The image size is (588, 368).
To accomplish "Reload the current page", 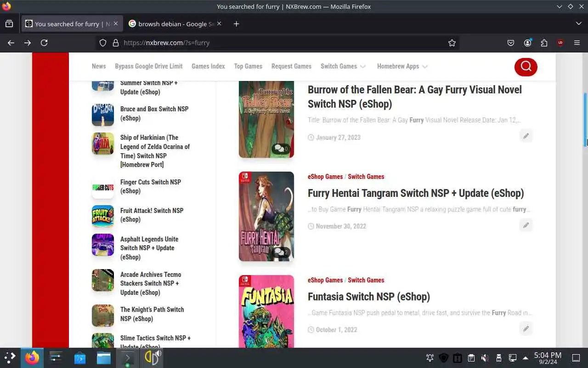I will pyautogui.click(x=44, y=43).
